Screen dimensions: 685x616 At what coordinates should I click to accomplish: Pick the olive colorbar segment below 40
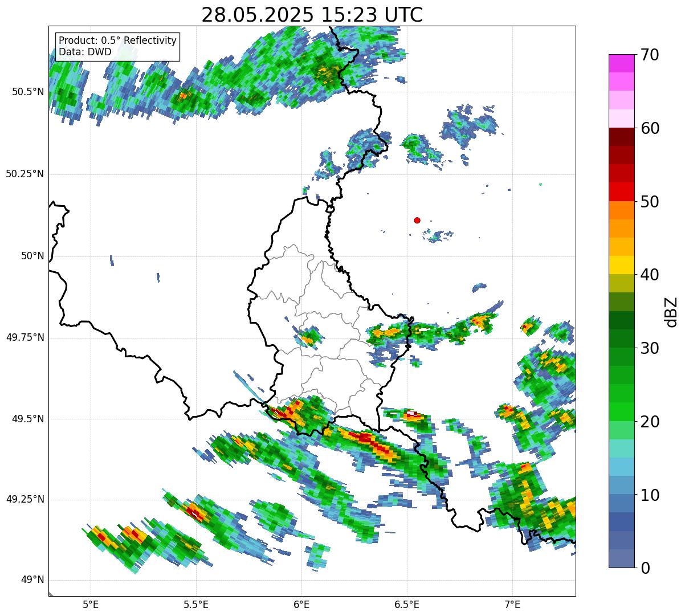tap(621, 283)
